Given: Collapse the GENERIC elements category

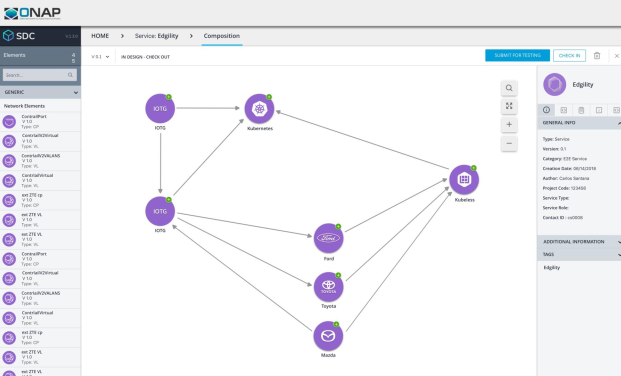Looking at the screenshot, I should [x=75, y=92].
